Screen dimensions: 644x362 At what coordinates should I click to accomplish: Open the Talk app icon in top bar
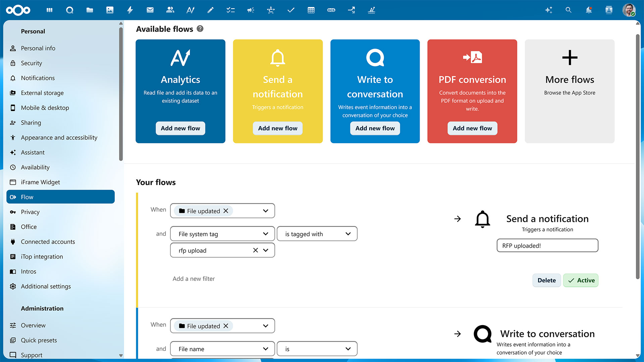point(69,10)
